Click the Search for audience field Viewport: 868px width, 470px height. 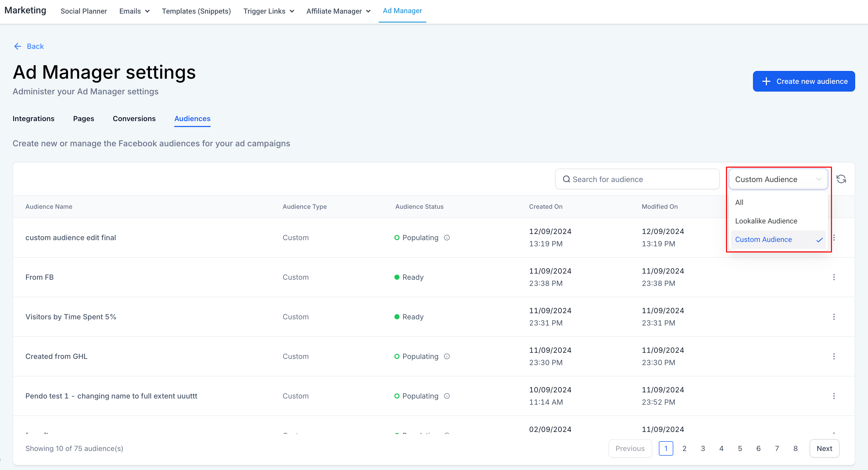point(637,179)
